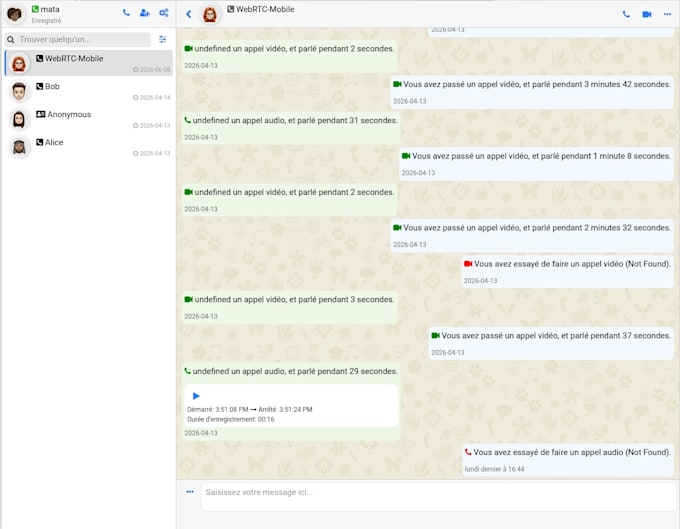Click Bob's avatar picture
The image size is (680, 529).
point(19,91)
